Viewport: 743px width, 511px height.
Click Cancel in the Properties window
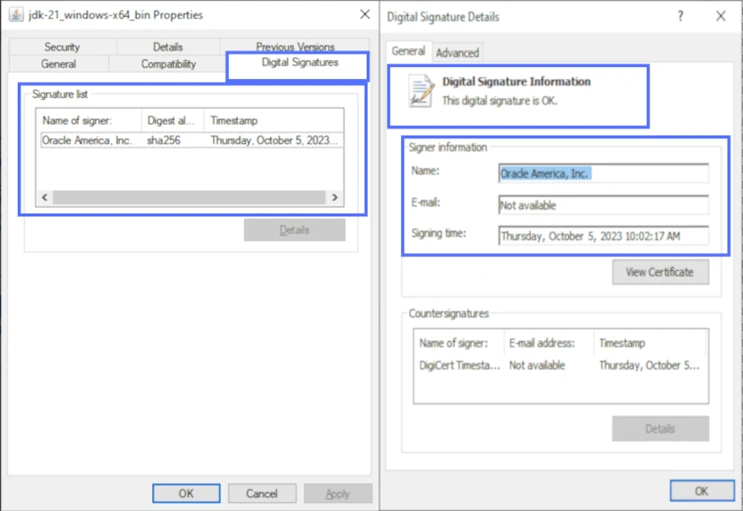[x=262, y=493]
